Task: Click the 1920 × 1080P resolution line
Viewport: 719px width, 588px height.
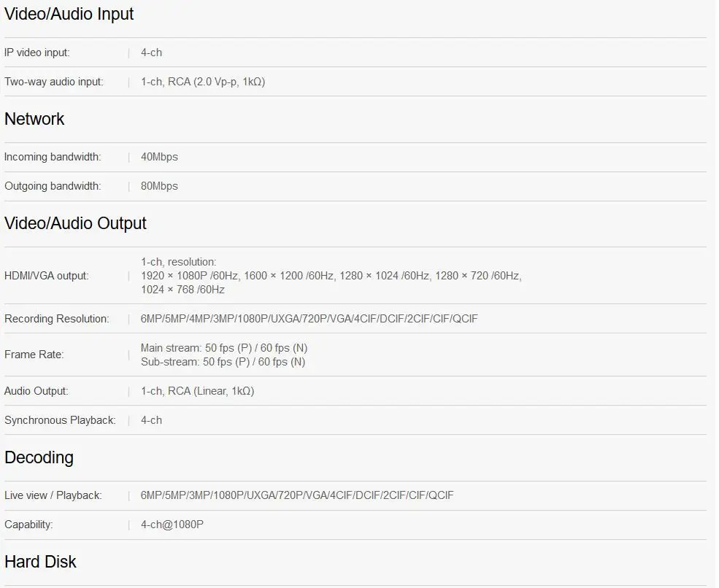Action: tap(331, 276)
